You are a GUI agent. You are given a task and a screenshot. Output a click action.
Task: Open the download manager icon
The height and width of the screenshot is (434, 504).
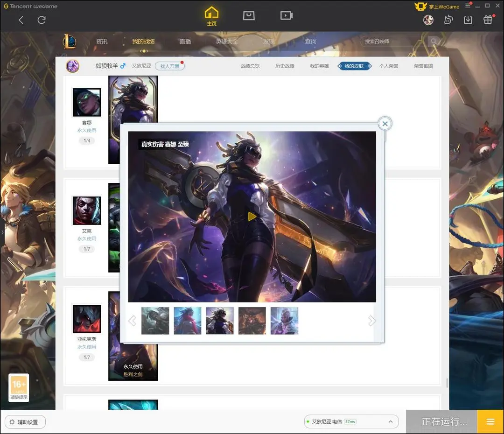(468, 20)
